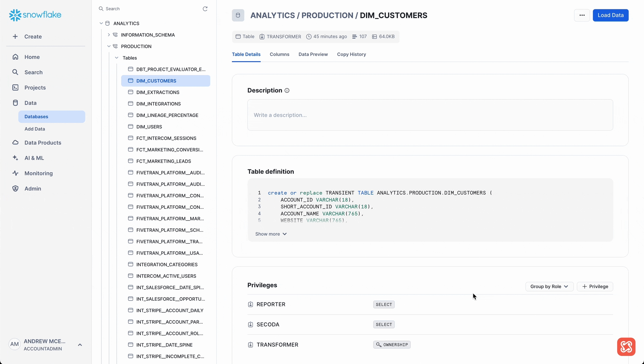Collapse the ANALYTICS database tree node
The width and height of the screenshot is (644, 364).
101,23
